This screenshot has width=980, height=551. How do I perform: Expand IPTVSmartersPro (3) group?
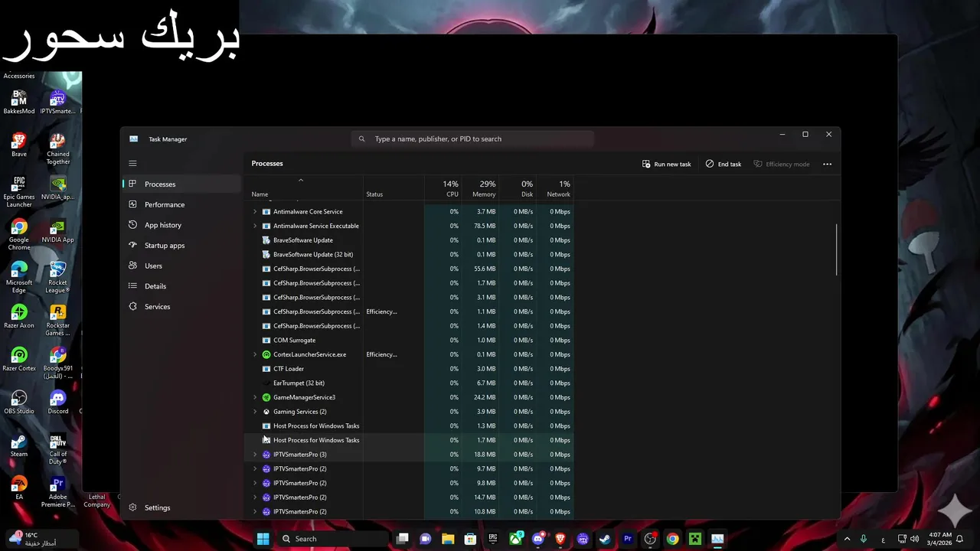click(255, 455)
